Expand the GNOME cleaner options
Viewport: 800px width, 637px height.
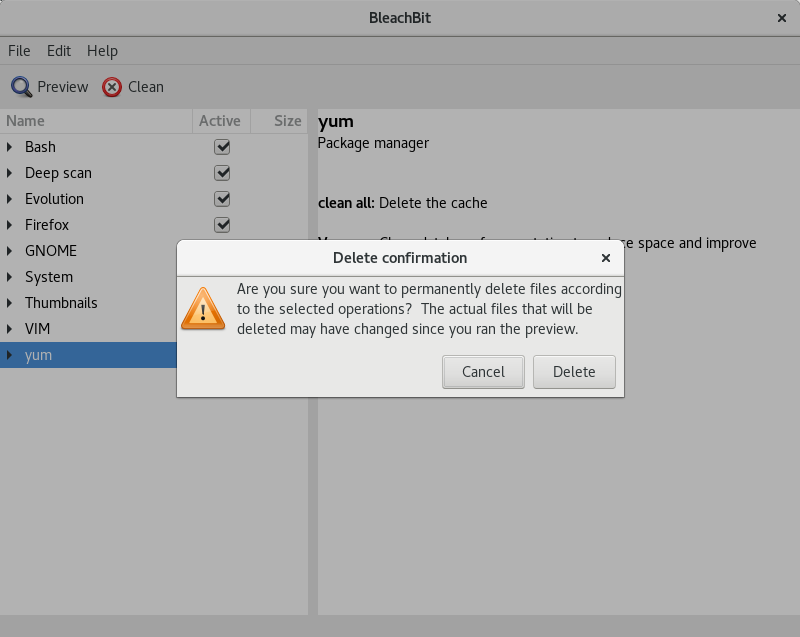click(x=10, y=251)
